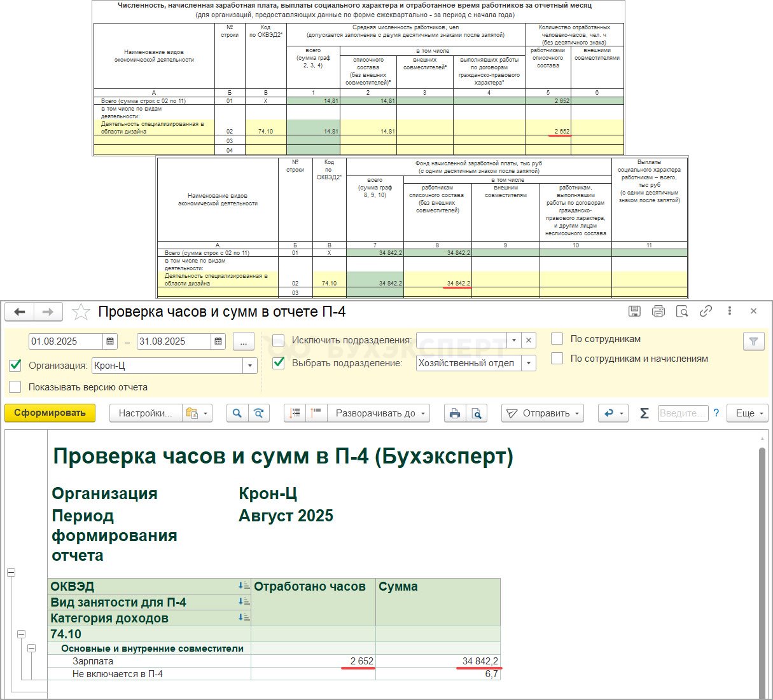The width and height of the screenshot is (773, 700).
Task: Add report to favorites with star icon
Action: [x=81, y=312]
